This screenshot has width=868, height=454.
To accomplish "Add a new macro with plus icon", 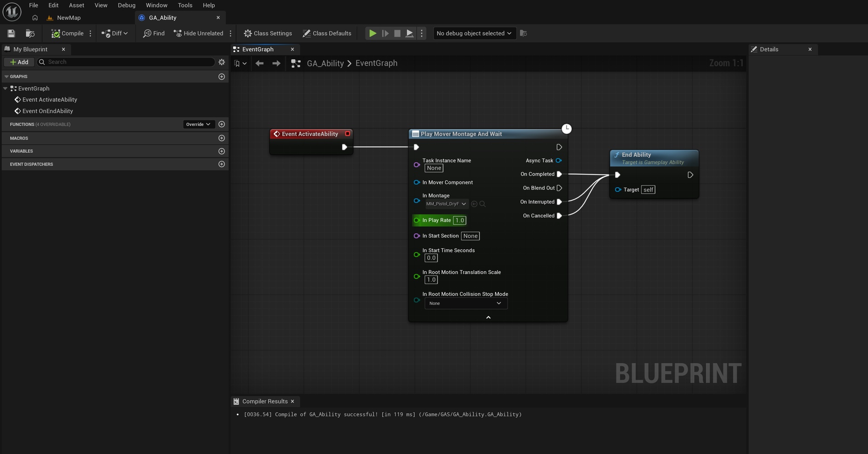I will (222, 138).
